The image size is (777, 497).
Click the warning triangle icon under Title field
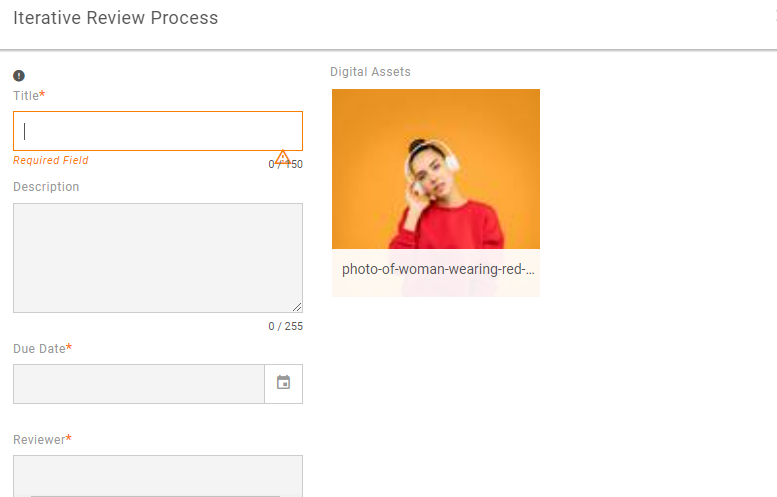coord(283,157)
